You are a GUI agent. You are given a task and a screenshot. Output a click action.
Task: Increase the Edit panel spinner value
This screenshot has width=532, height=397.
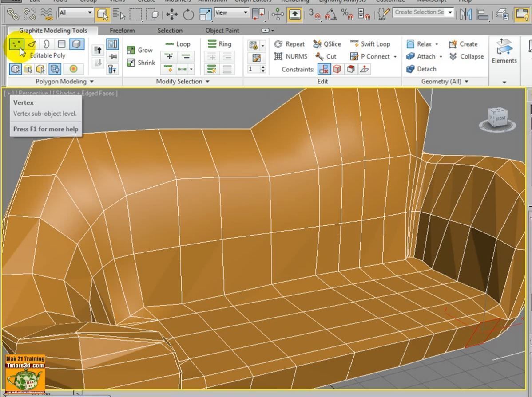pos(263,67)
